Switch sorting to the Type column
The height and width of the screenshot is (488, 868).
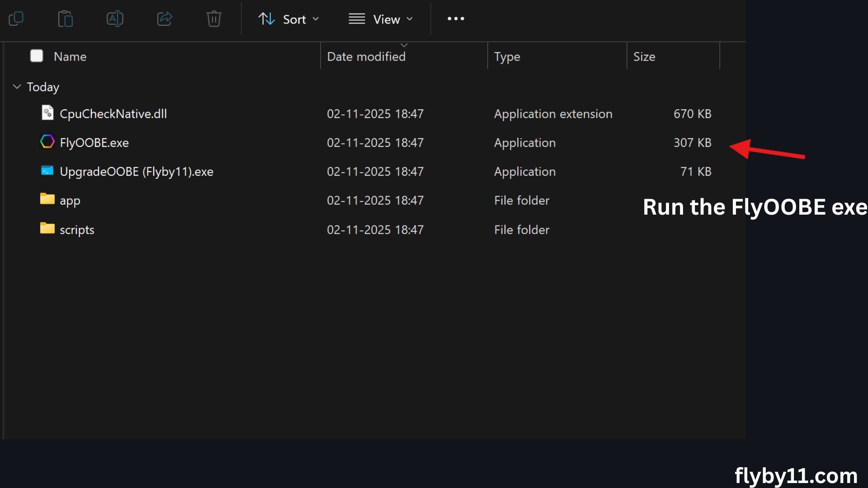[x=507, y=56]
